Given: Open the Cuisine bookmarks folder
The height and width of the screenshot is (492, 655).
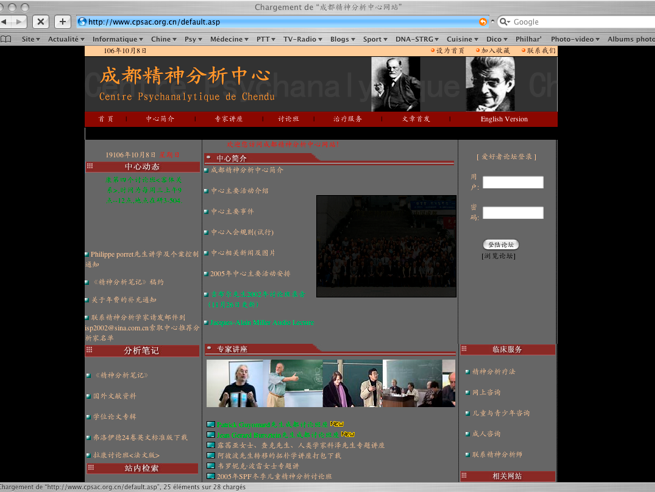Looking at the screenshot, I should (x=462, y=39).
